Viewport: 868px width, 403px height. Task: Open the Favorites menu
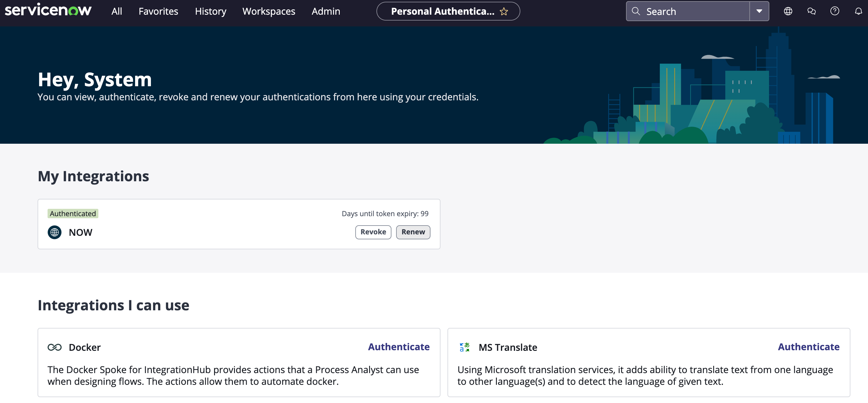[158, 11]
